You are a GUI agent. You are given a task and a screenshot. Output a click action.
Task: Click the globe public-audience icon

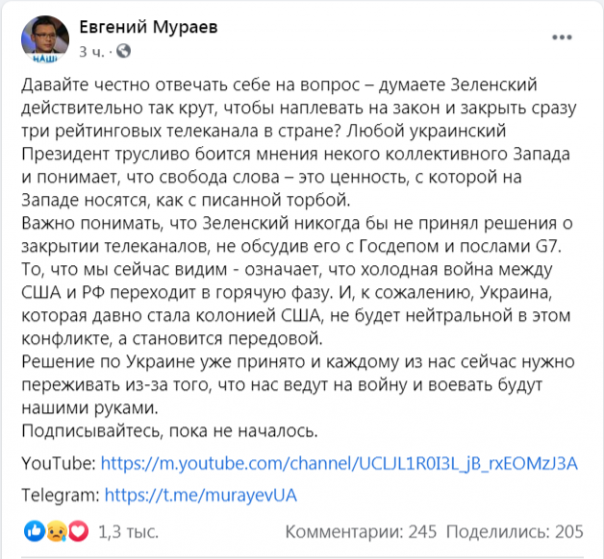click(x=123, y=49)
